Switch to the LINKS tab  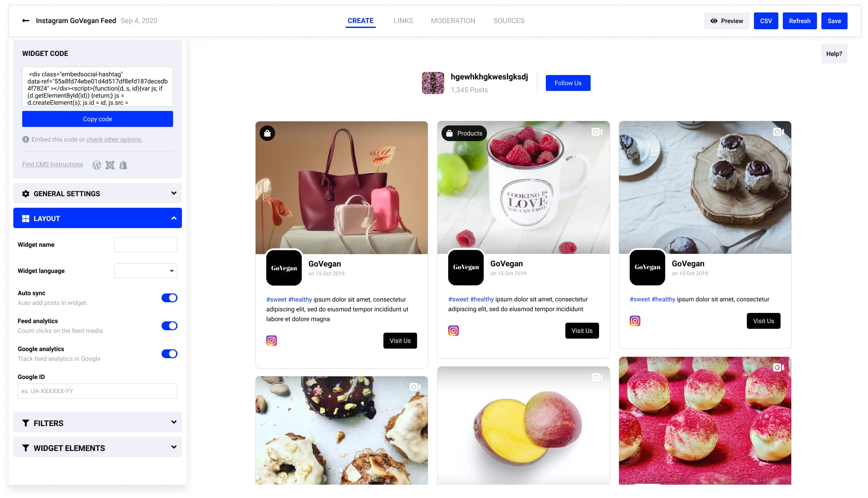tap(403, 20)
